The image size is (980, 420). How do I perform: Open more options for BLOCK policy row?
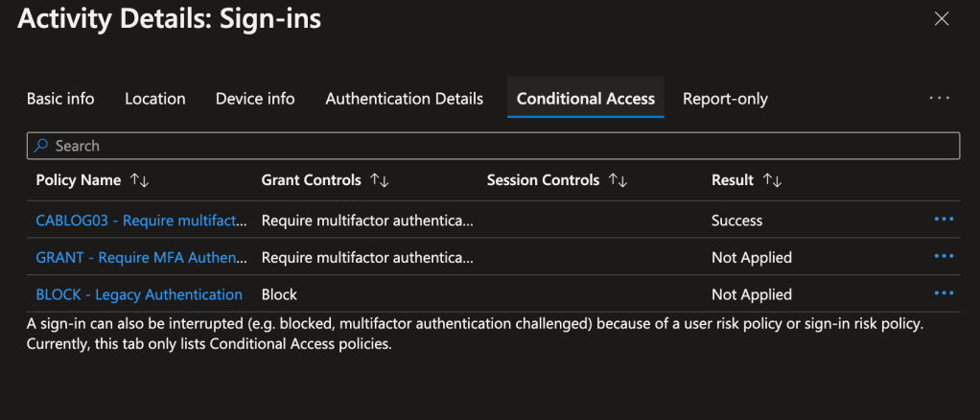point(944,293)
